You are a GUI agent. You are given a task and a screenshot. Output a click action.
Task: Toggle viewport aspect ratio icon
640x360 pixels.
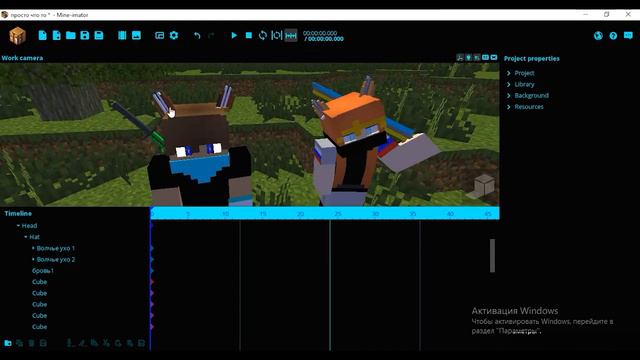pyautogui.click(x=485, y=58)
